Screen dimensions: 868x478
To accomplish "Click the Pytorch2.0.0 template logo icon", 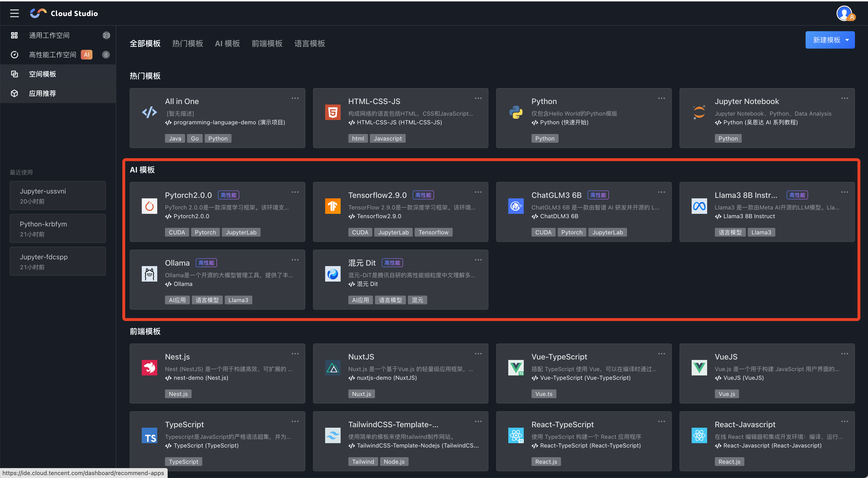I will point(149,206).
